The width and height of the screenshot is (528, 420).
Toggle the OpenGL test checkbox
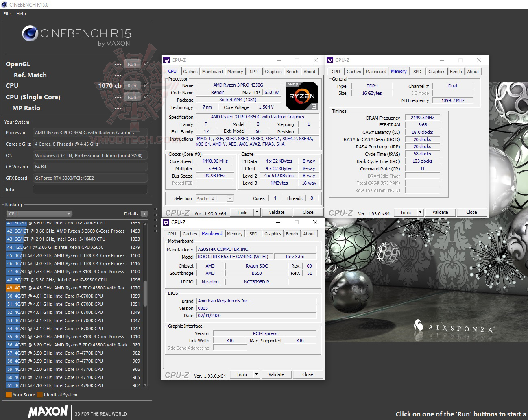coord(146,64)
